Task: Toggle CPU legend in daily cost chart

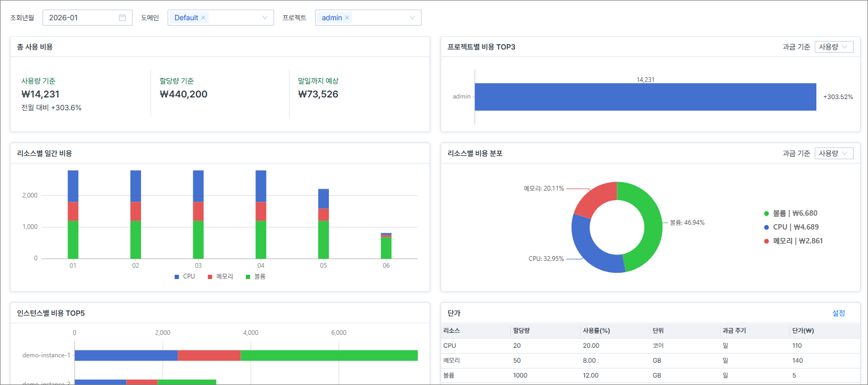Action: click(x=185, y=276)
